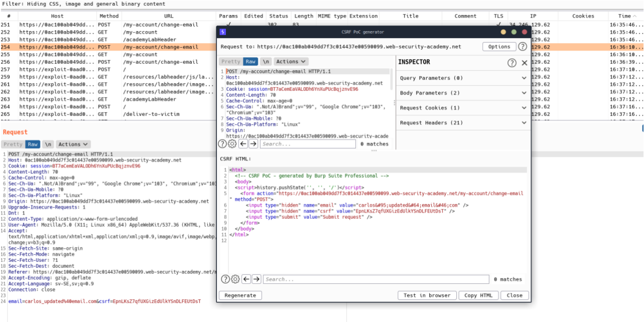Image resolution: width=644 pixels, height=322 pixels.
Task: Expand Body Parameters (2) section
Action: point(463,93)
